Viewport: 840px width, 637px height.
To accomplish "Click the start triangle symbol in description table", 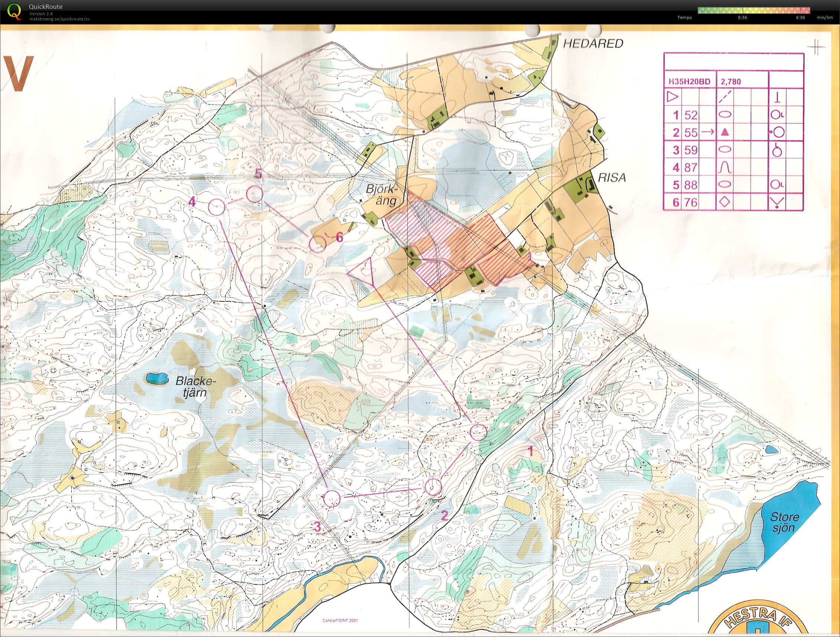I will point(673,98).
